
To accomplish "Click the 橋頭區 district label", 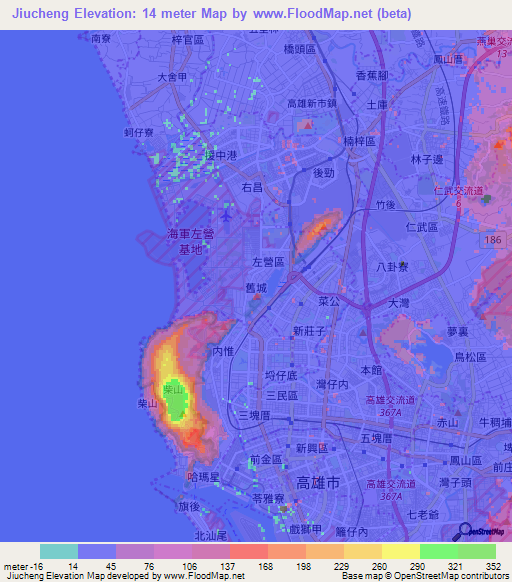I will point(300,49).
